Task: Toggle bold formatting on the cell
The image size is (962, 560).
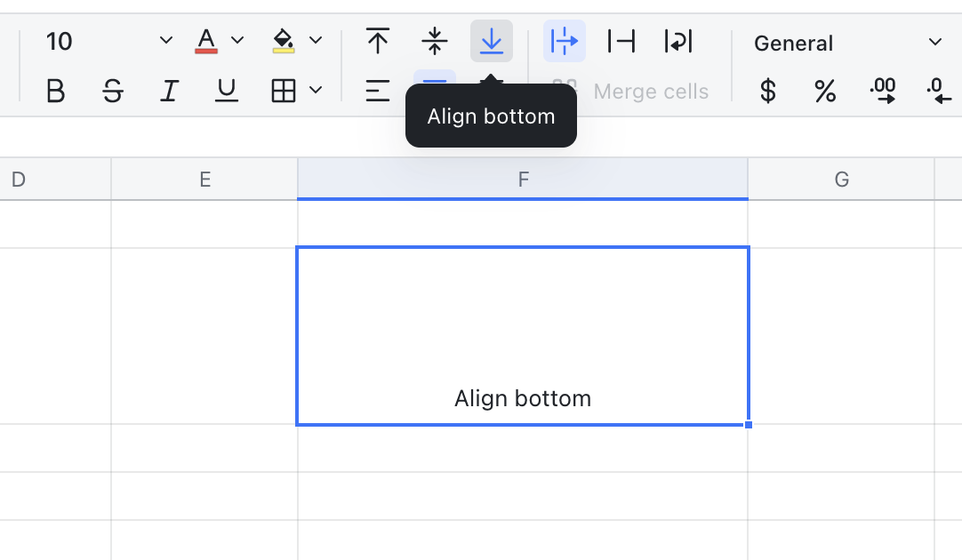Action: point(56,91)
